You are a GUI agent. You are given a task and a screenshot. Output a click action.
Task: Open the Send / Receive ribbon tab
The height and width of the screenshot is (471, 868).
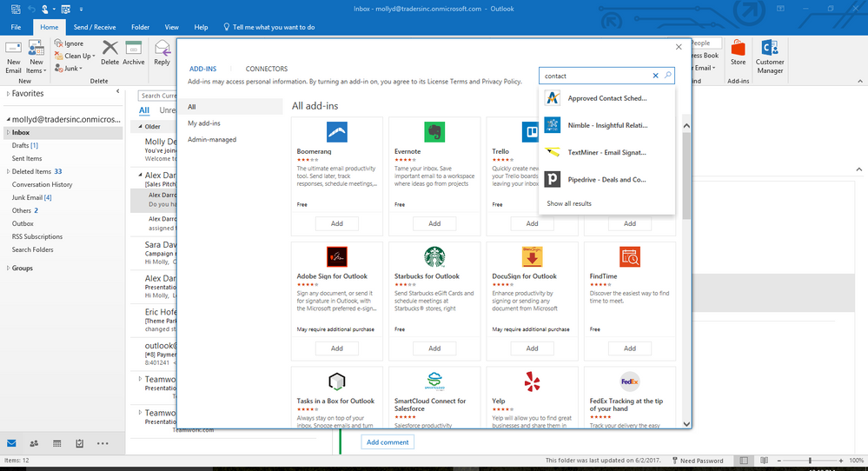(95, 27)
